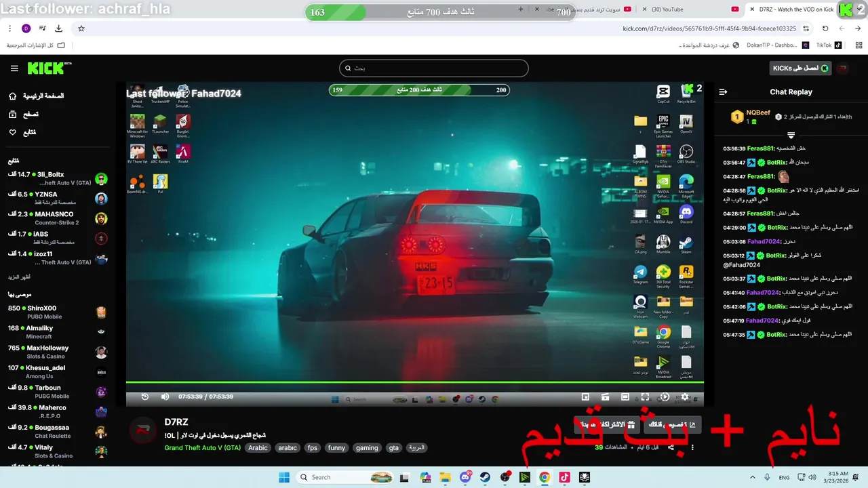Open the Grand Theft Auto V (GTA) category link
The height and width of the screenshot is (488, 868).
[202, 448]
